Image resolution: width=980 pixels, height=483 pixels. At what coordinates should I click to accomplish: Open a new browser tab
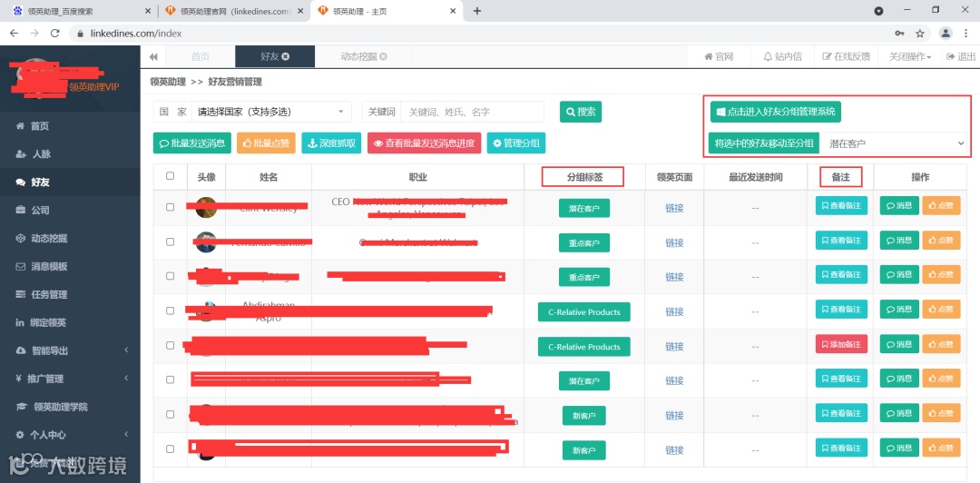point(477,11)
